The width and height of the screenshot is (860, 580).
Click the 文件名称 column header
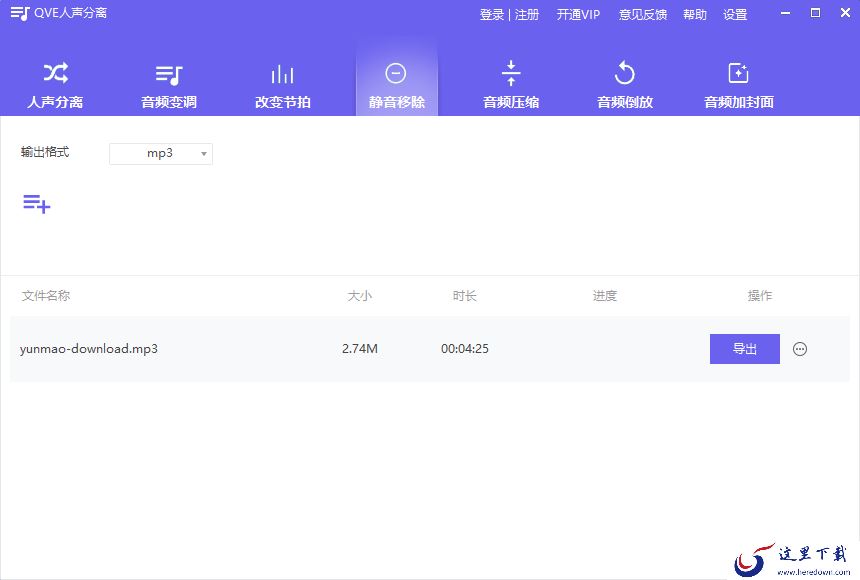point(46,296)
